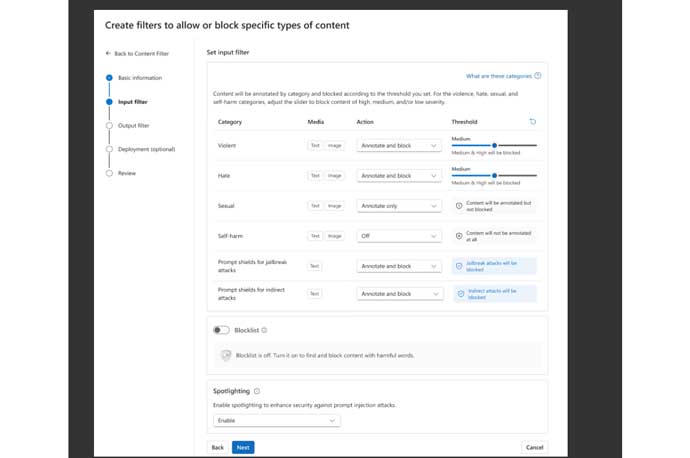This screenshot has width=690, height=458.
Task: Click the back arrow to Content Filter
Action: pos(109,52)
